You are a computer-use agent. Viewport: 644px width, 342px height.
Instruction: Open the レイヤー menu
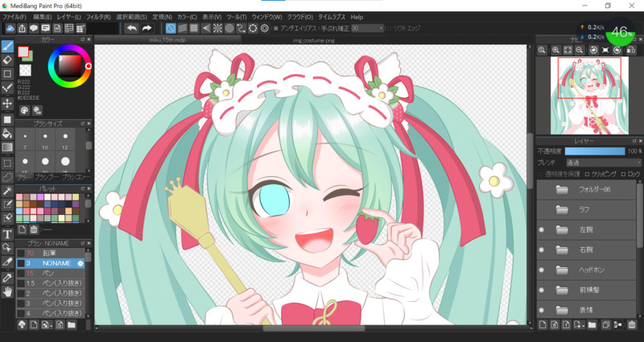click(68, 17)
